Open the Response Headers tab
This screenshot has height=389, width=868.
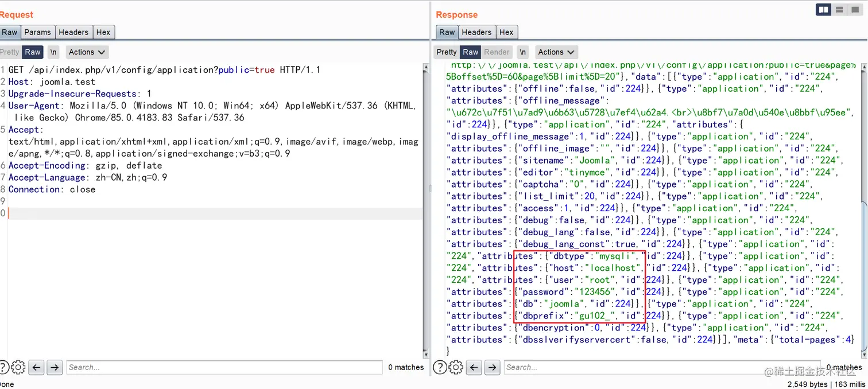click(x=476, y=32)
